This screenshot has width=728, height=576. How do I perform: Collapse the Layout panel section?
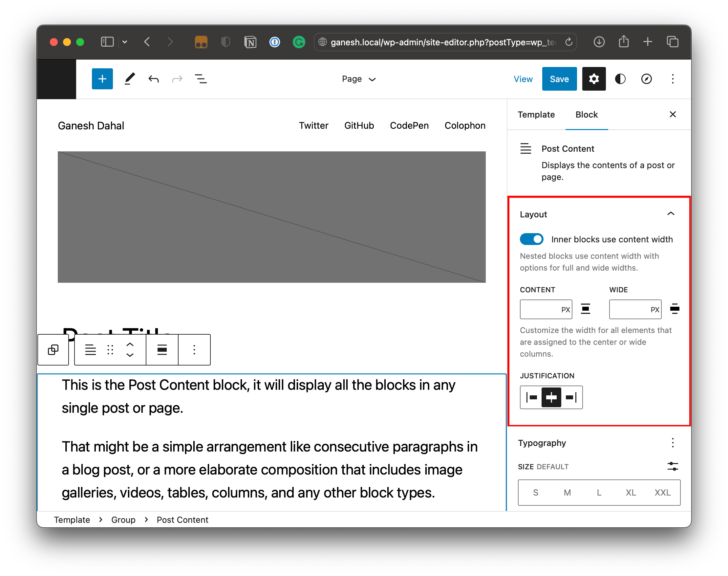coord(671,214)
